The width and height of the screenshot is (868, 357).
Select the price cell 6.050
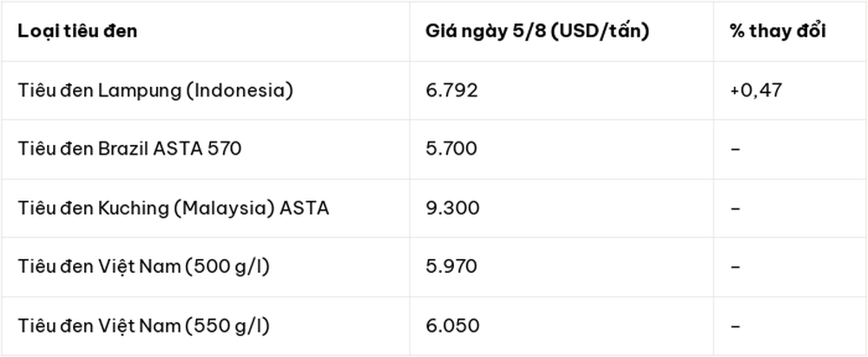point(452,326)
